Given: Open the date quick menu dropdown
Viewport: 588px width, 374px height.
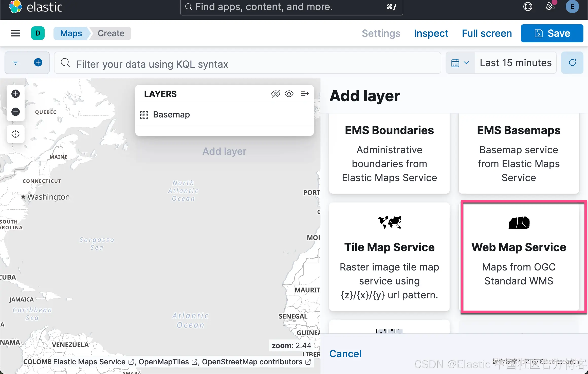Looking at the screenshot, I should (460, 63).
